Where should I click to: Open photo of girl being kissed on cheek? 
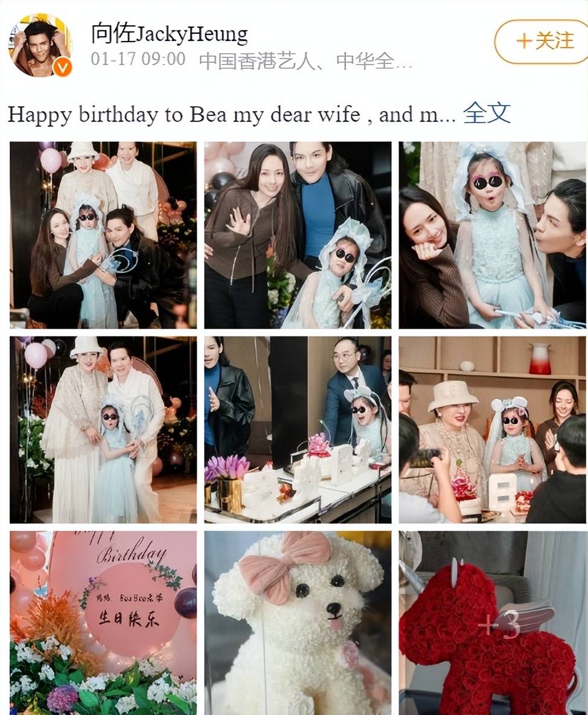tap(492, 236)
